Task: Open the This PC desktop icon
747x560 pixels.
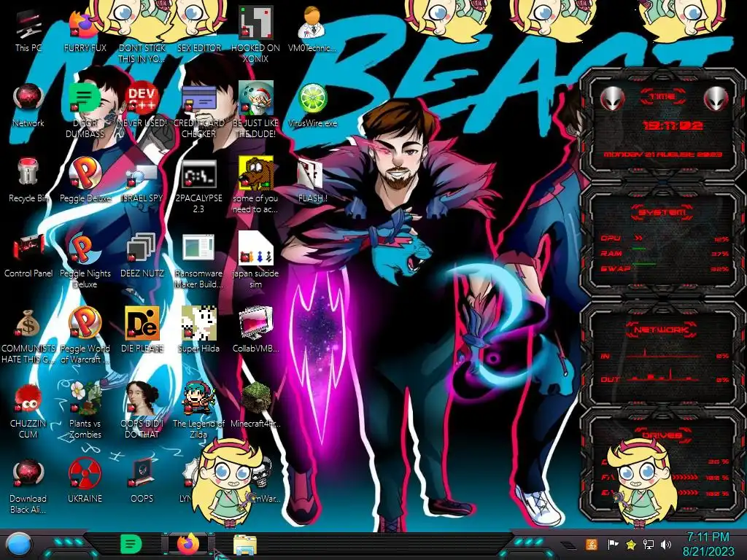Action: coord(28,31)
